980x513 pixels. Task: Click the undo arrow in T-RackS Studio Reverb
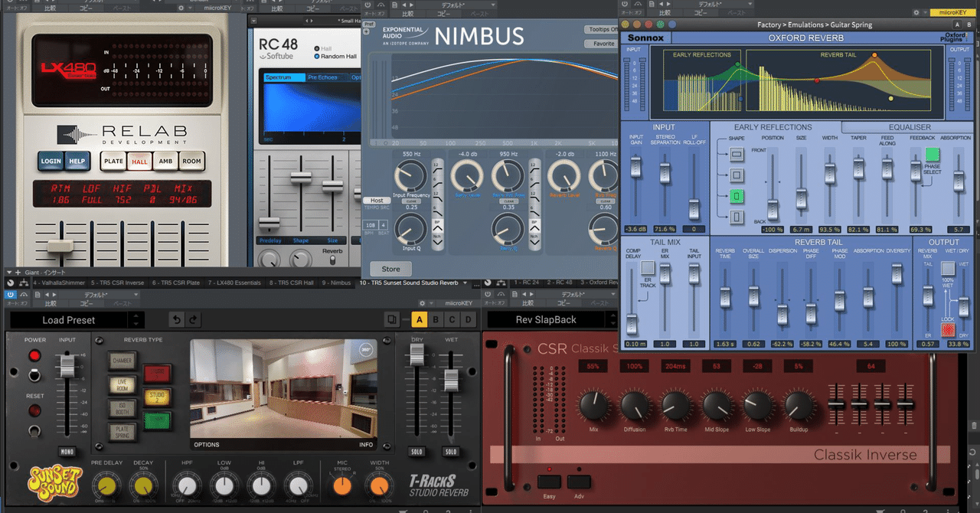178,320
